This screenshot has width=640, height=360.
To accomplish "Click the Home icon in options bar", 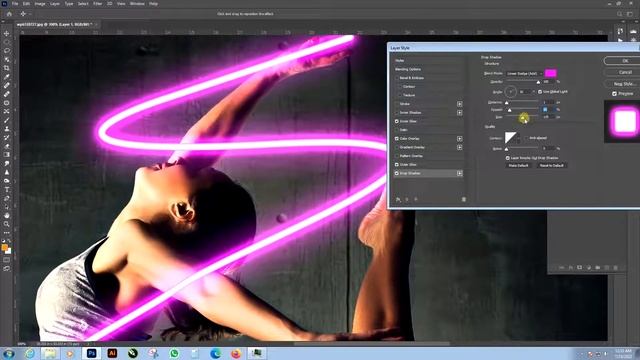I will [x=9, y=14].
